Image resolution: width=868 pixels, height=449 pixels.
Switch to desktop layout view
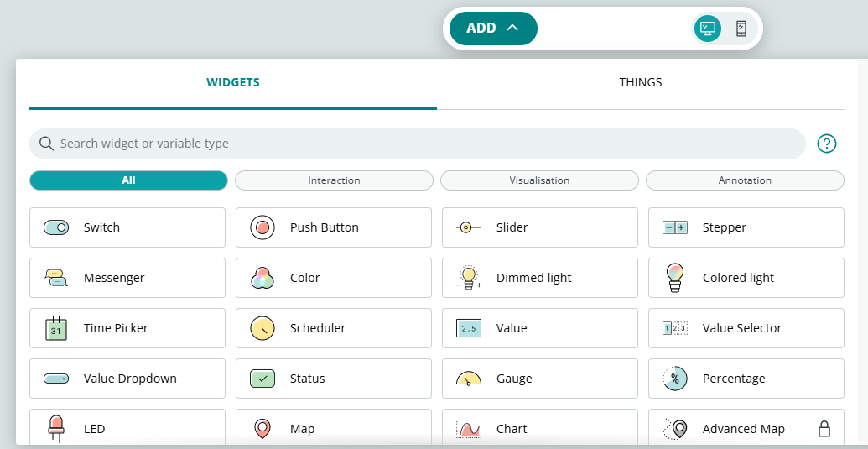click(x=708, y=29)
